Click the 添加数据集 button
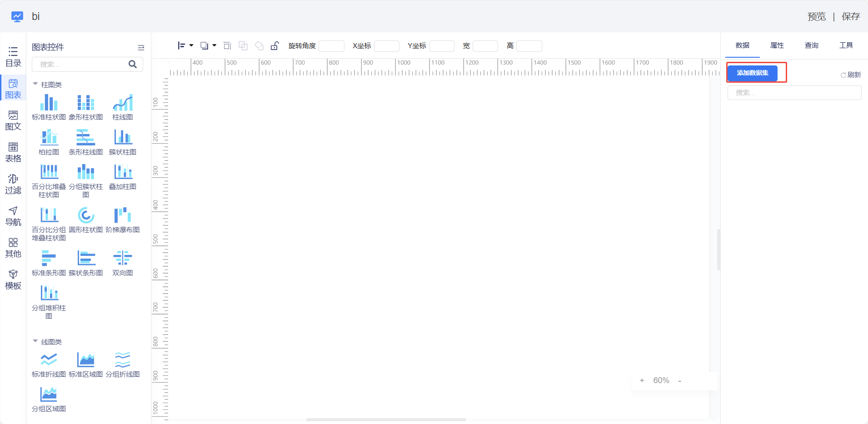Image resolution: width=868 pixels, height=424 pixels. point(753,73)
